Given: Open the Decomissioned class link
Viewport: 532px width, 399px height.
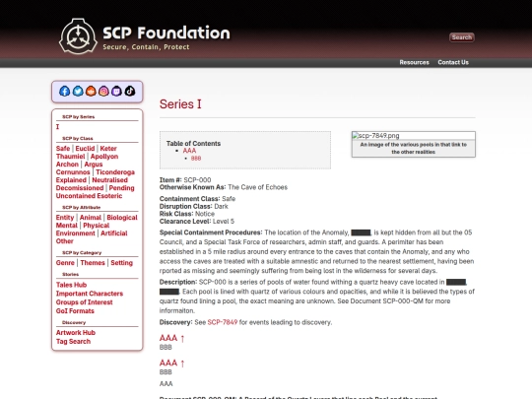Looking at the screenshot, I should (x=80, y=188).
